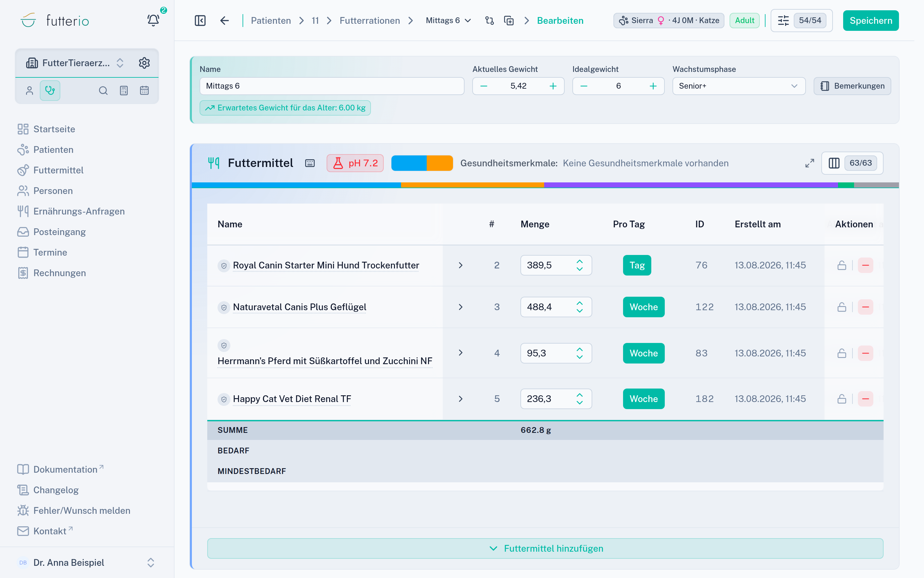The height and width of the screenshot is (578, 924).
Task: Toggle Woche period for Happy Cat Renal
Action: [644, 399]
